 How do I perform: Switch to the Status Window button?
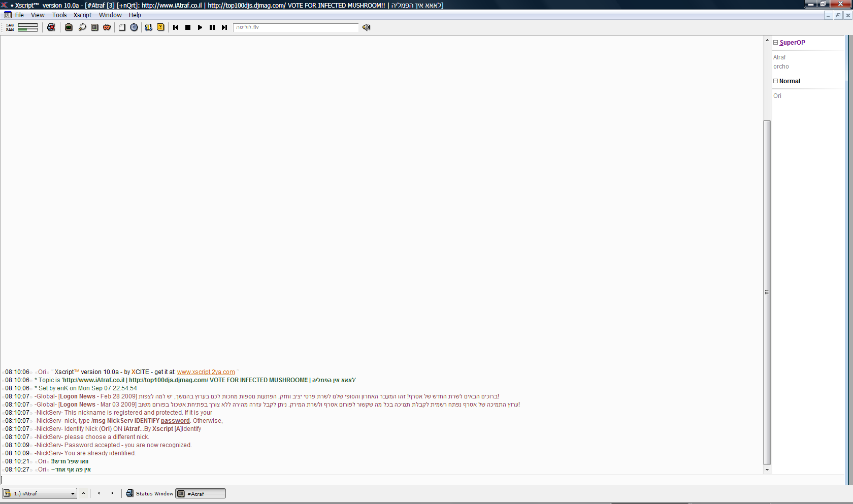pyautogui.click(x=150, y=493)
